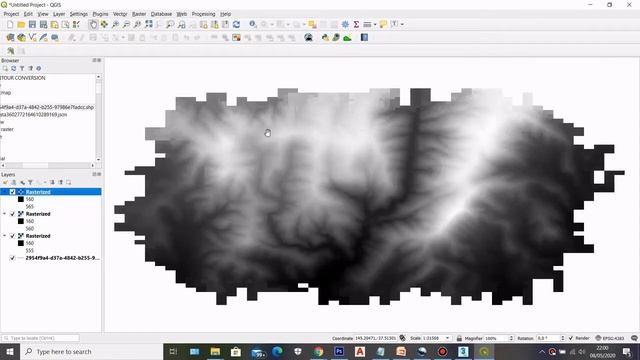Open the Layer menu
This screenshot has width=640, height=360.
pos(59,14)
